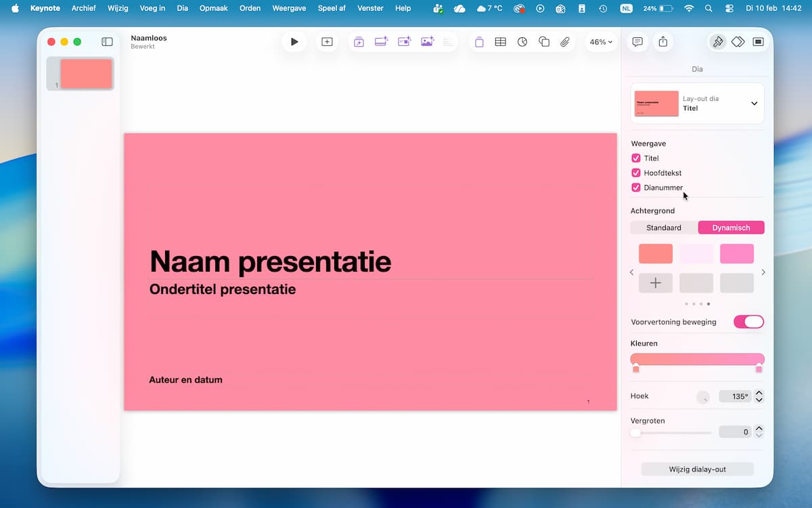Toggle the slide navigator sidebar icon
This screenshot has width=812, height=508.
click(x=107, y=42)
